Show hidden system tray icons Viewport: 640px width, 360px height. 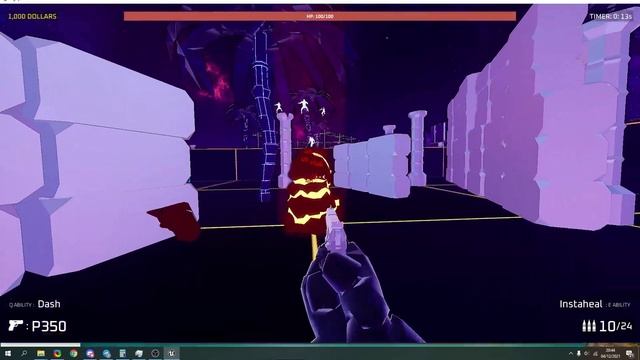pyautogui.click(x=571, y=353)
